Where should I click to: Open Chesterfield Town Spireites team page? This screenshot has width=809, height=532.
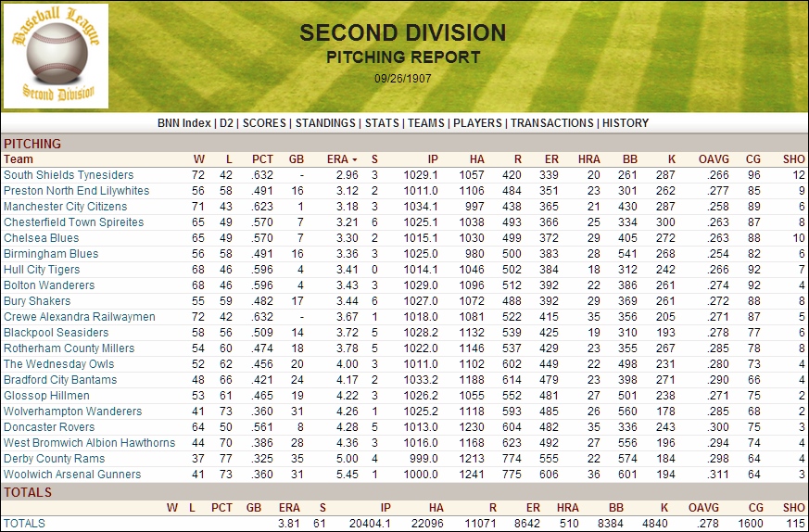(x=74, y=222)
